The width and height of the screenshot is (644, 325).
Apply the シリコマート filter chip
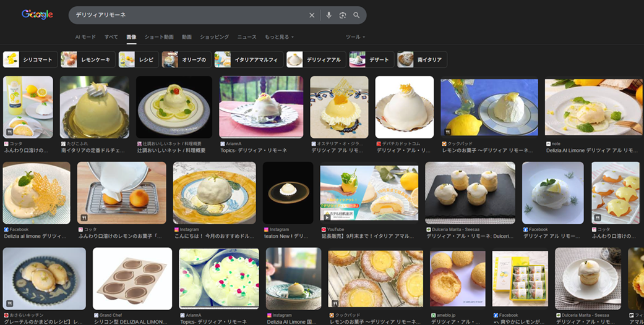click(x=30, y=60)
